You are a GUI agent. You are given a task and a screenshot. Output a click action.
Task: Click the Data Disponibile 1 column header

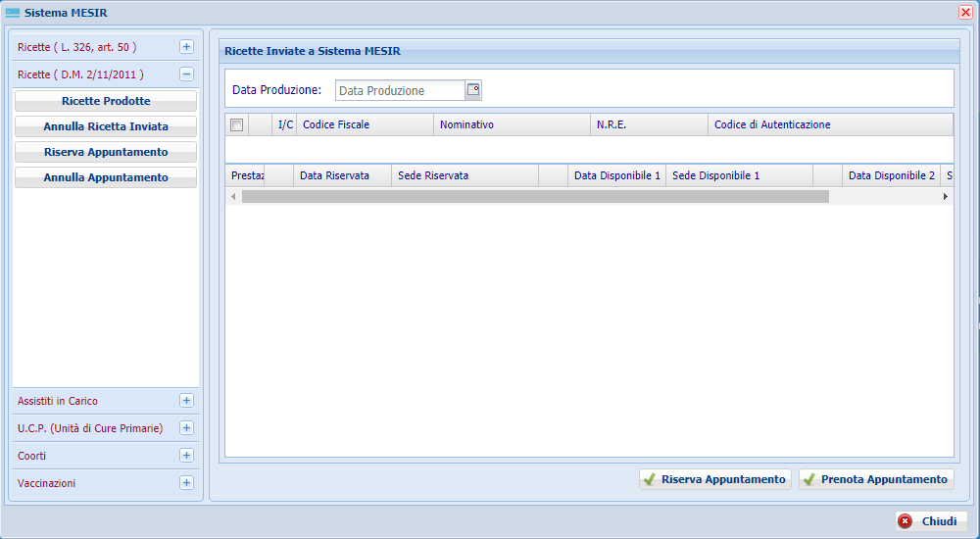coord(616,175)
